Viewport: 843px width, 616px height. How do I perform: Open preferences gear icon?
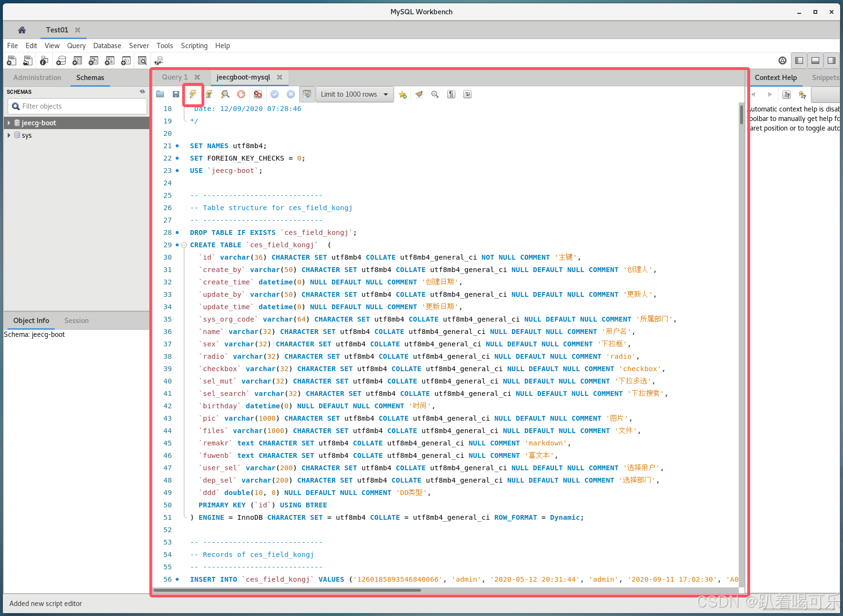click(783, 61)
